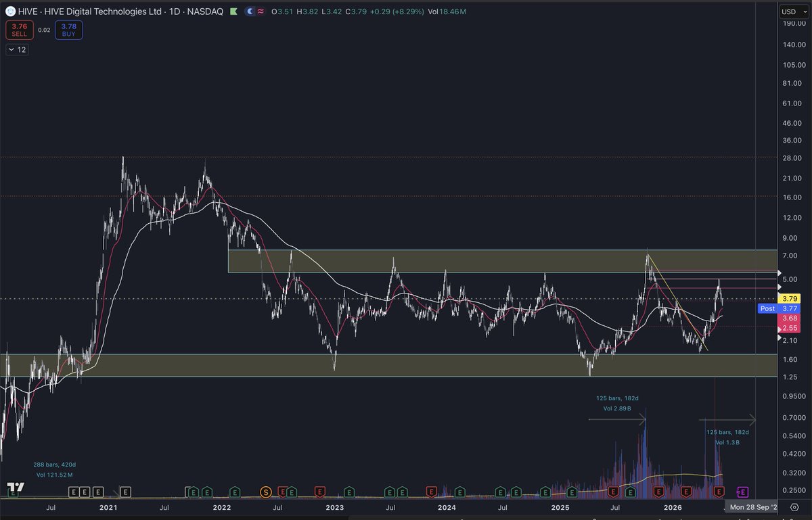
Task: Click the HIVE symbol logo icon
Action: pyautogui.click(x=11, y=11)
